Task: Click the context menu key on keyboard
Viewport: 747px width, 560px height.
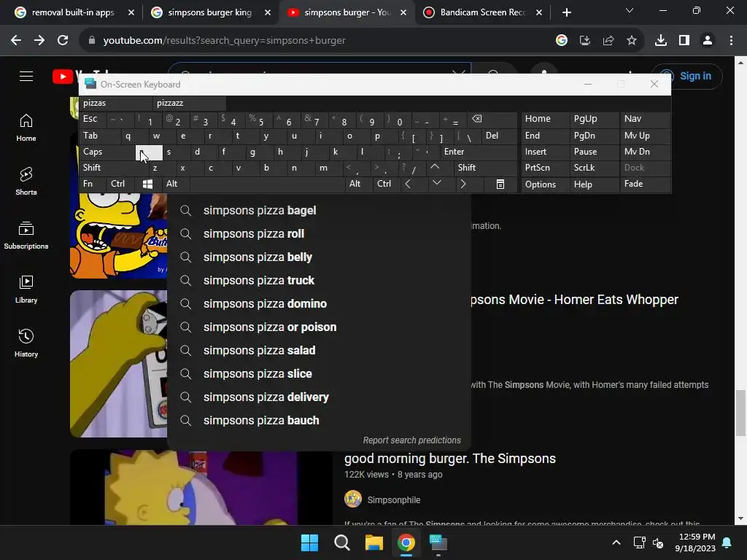Action: pos(500,184)
